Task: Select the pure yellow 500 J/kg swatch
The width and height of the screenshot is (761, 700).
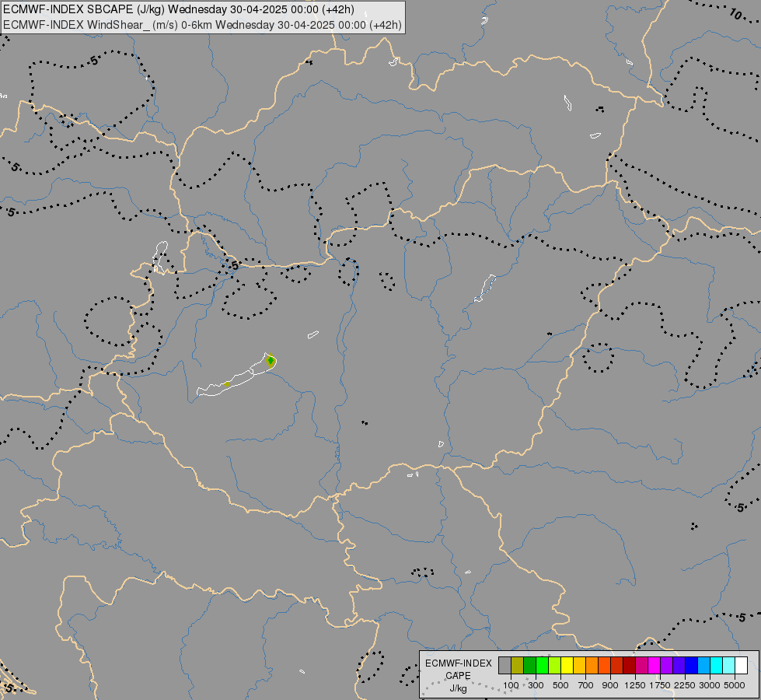Action: (x=567, y=666)
